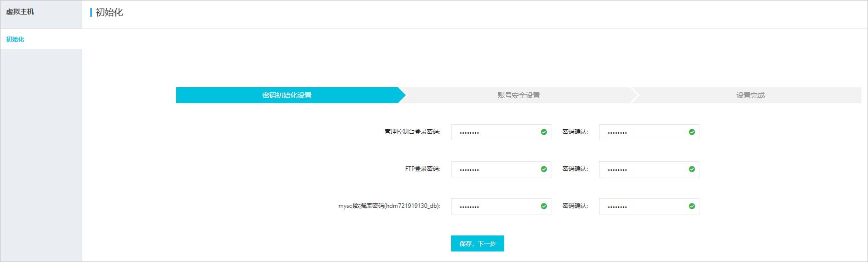868x262 pixels.
Task: Click green checkmark in mysql database password field
Action: [544, 206]
